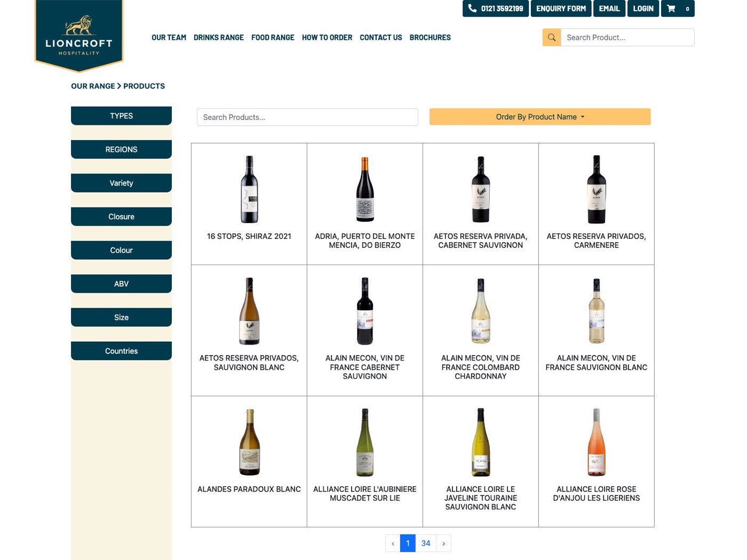This screenshot has height=560, width=747.
Task: Open the Adria Puerto del Monte Mencia bottle image
Action: point(365,189)
